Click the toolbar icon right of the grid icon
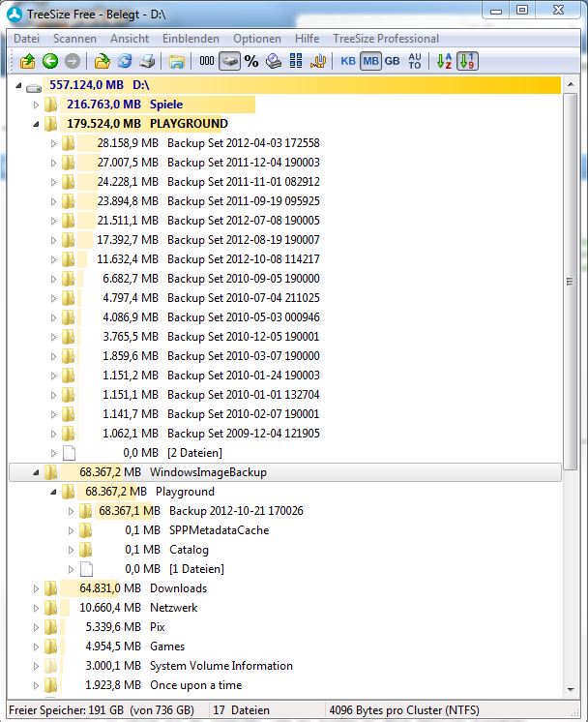588x722 pixels. [x=318, y=61]
